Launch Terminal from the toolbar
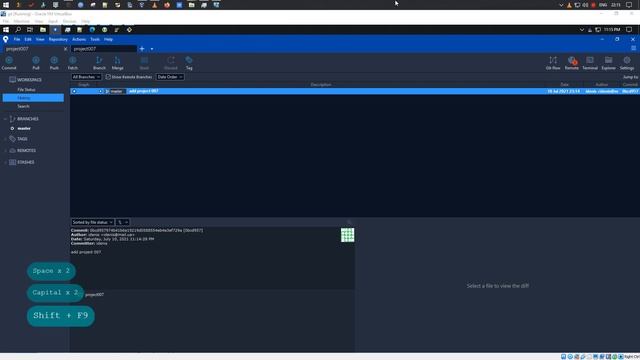 [590, 63]
